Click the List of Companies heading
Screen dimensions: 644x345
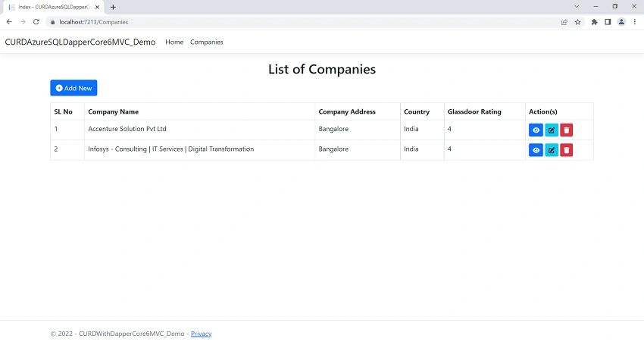coord(322,69)
